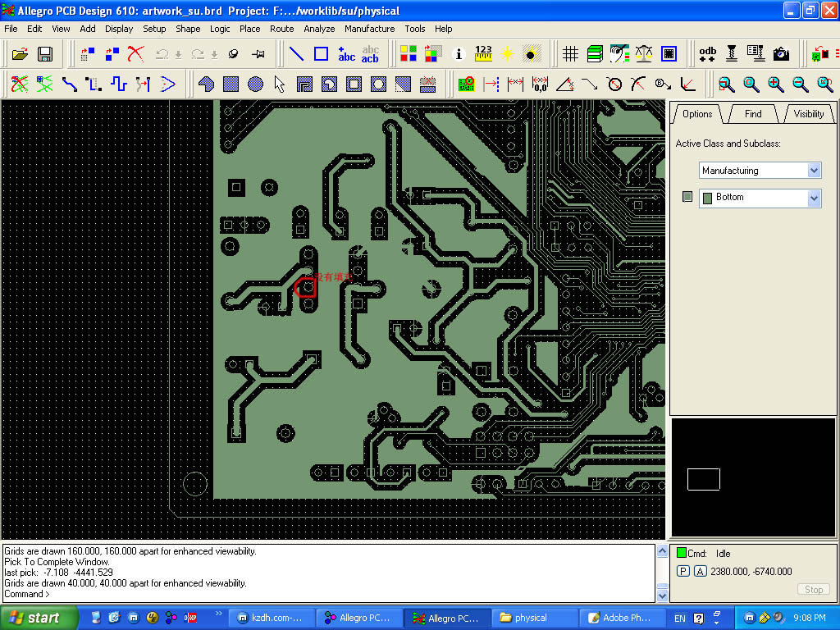Click the Show Measure ruler icon
The image size is (840, 630).
483,54
